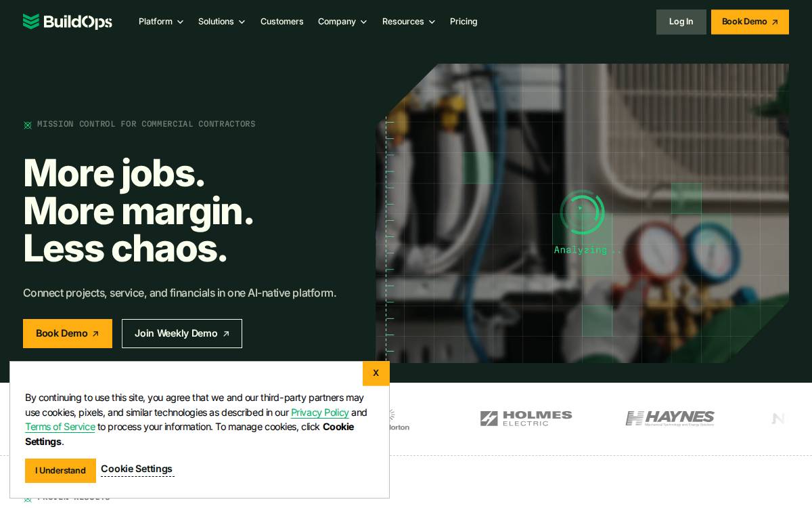
Task: Click Book Demo in the header
Action: point(750,22)
